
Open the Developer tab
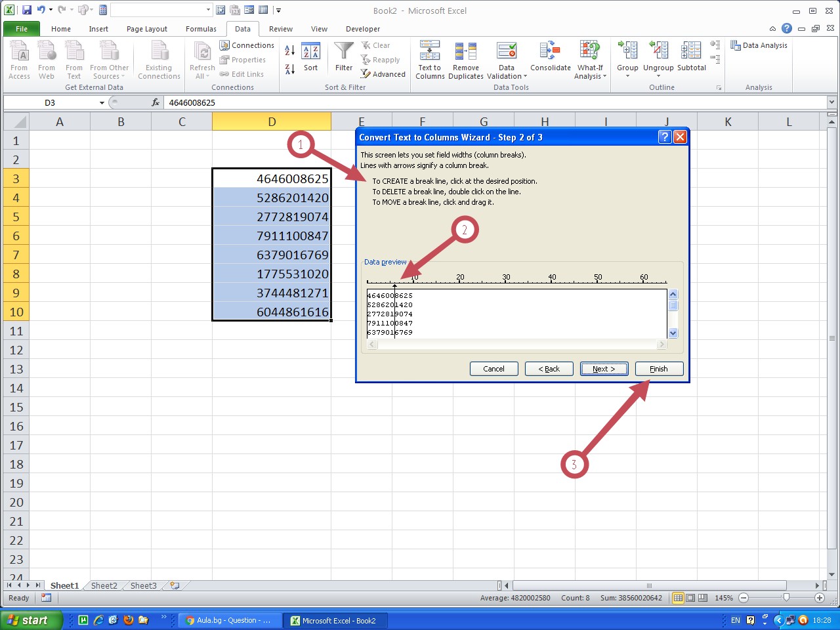click(x=363, y=29)
